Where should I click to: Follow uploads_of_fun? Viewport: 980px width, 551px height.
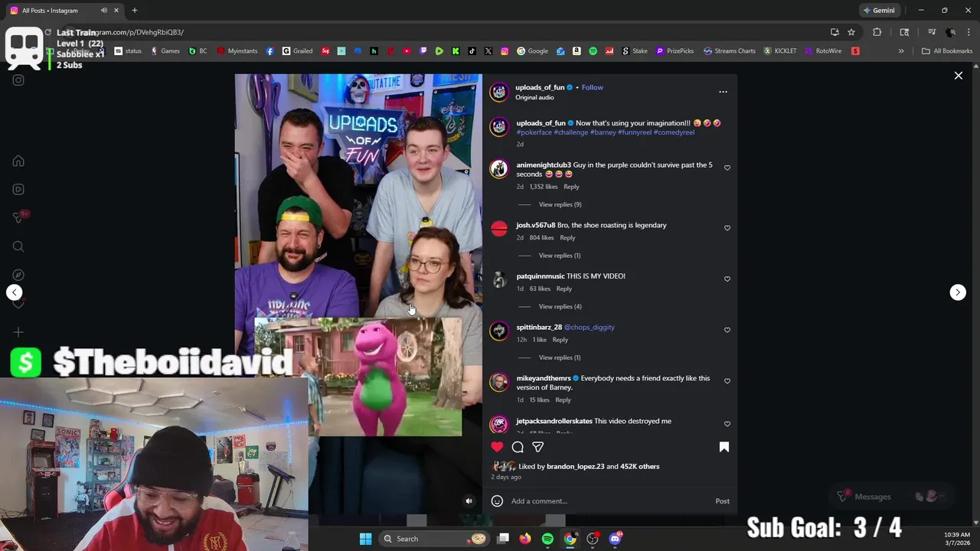(x=592, y=87)
